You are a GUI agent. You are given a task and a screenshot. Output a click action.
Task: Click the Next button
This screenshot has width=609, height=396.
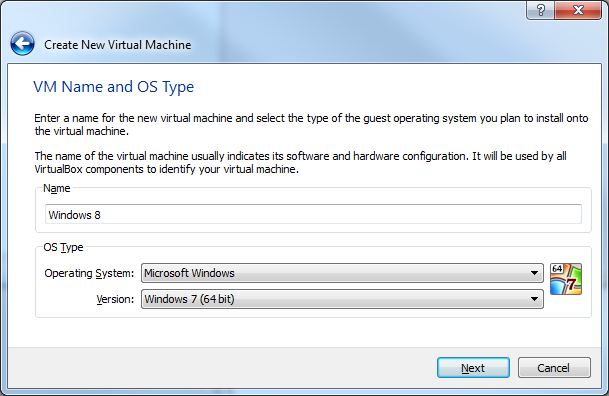click(473, 368)
